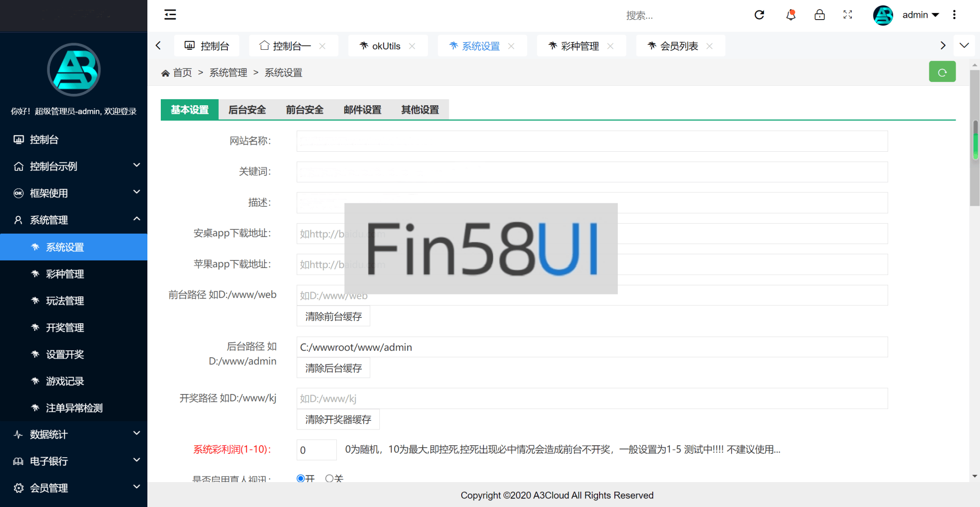Switch to the 后台安全 tab
The image size is (980, 507).
[247, 110]
